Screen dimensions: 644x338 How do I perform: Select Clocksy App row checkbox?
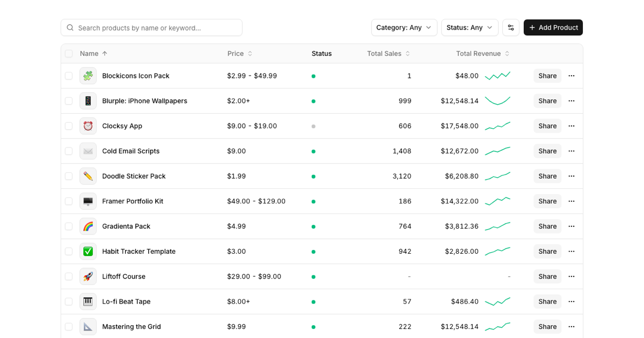[69, 126]
